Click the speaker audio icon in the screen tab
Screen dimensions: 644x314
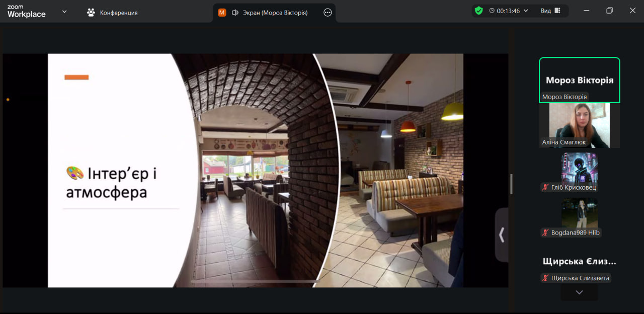click(x=235, y=13)
